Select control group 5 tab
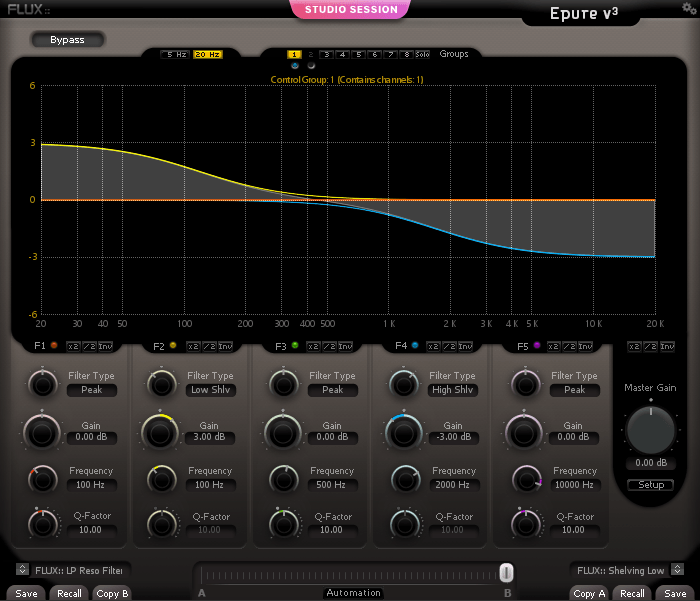 click(x=358, y=54)
